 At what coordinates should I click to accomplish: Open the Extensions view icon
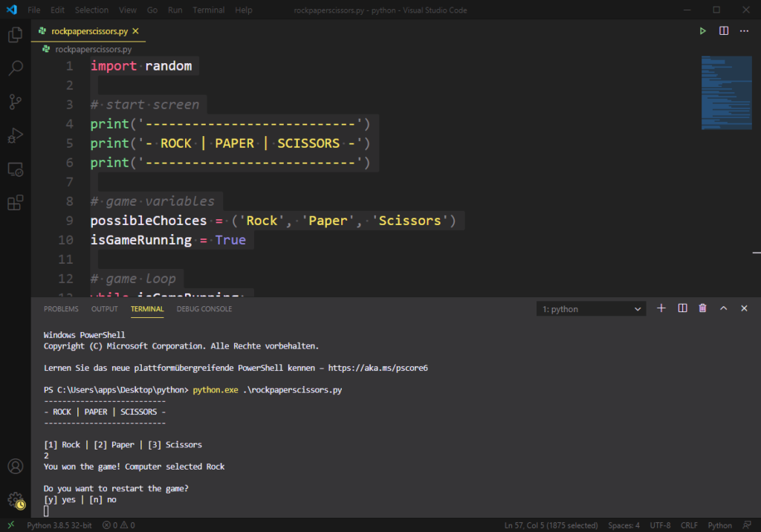(x=15, y=202)
